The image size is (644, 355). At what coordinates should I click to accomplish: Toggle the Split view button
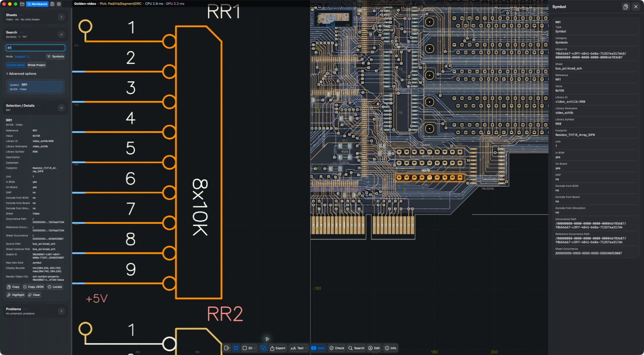click(x=318, y=348)
